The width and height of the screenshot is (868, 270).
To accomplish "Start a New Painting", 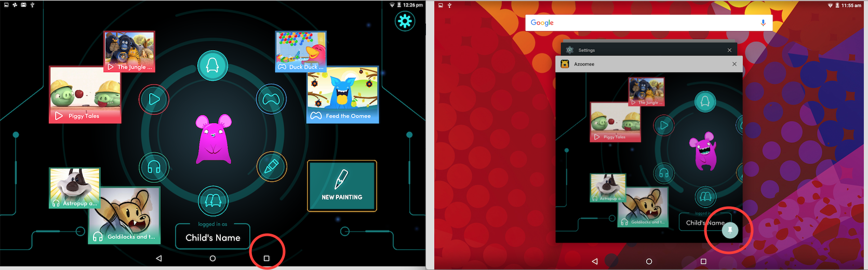I will tap(342, 186).
